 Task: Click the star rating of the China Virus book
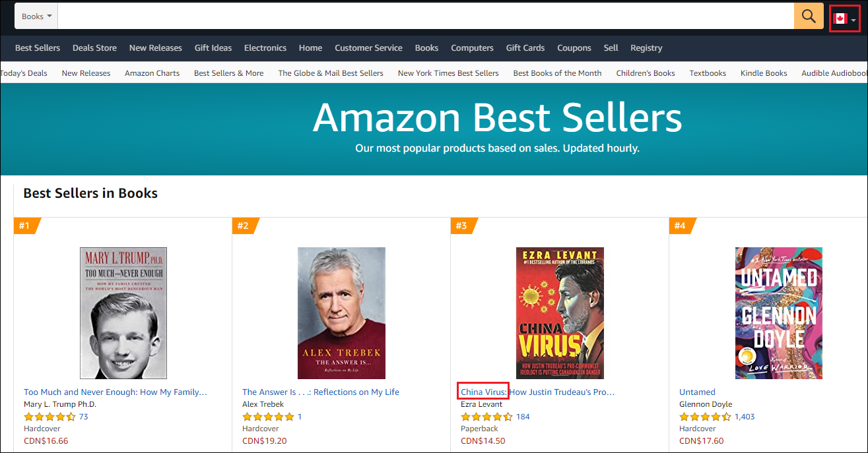(486, 417)
